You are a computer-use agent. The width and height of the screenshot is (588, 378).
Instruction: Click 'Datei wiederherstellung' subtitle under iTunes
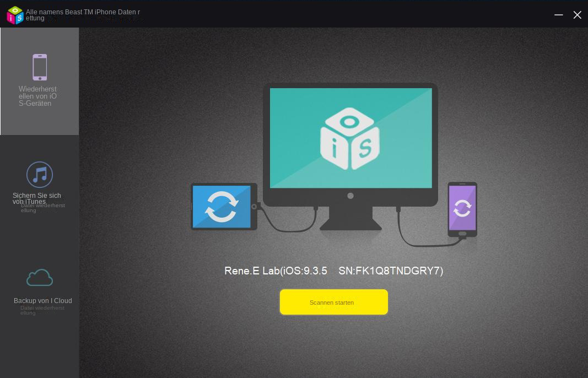43,208
